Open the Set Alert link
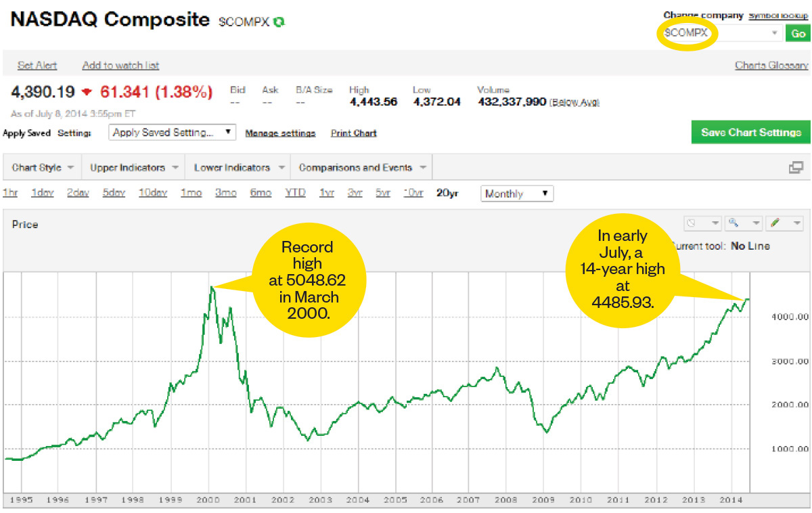 pos(37,66)
